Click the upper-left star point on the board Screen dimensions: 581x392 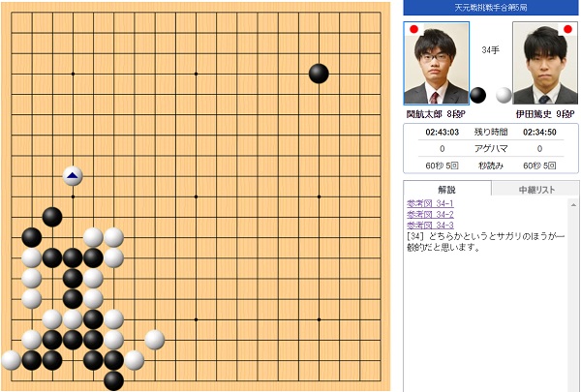click(x=73, y=74)
